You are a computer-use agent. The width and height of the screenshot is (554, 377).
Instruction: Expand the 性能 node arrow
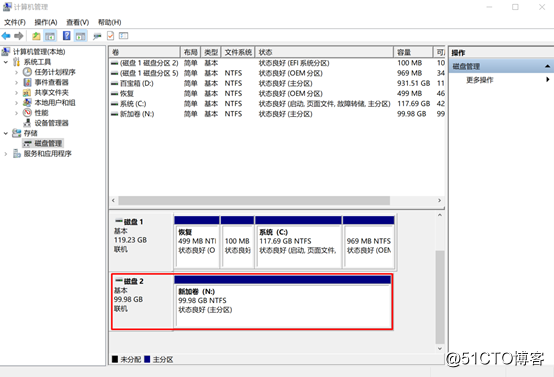coord(16,113)
